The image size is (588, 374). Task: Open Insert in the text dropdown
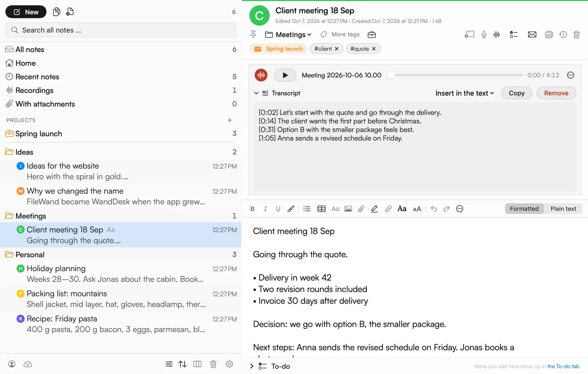point(465,93)
